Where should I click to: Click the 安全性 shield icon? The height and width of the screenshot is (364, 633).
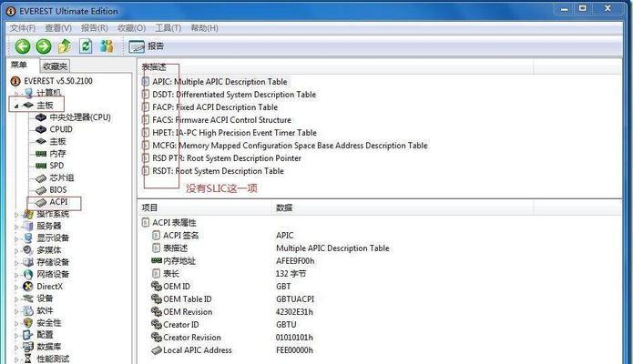pyautogui.click(x=28, y=323)
